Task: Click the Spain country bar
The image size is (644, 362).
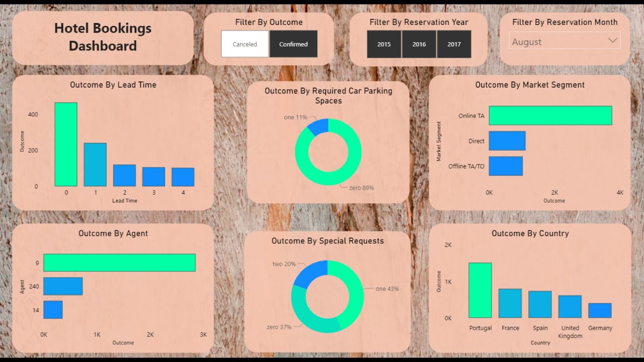Action: point(540,304)
